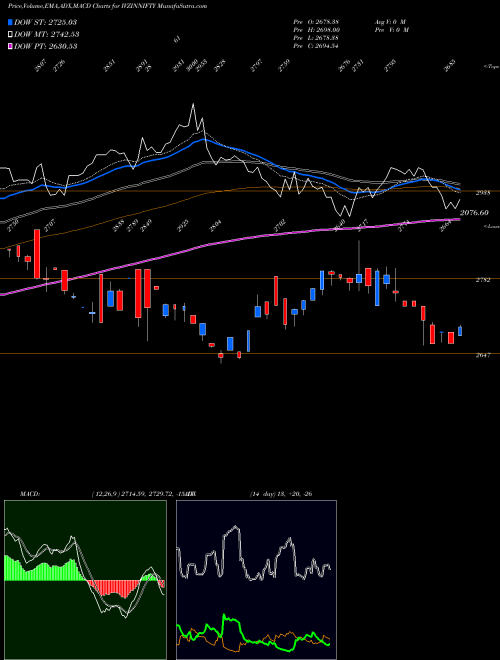Screen dimensions: 500x660
Task: Open the dark blue ADX indicator panel
Action: 256,580
